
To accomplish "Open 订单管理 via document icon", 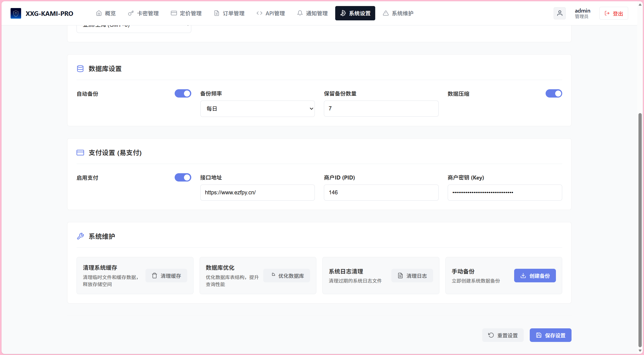I will tap(216, 13).
